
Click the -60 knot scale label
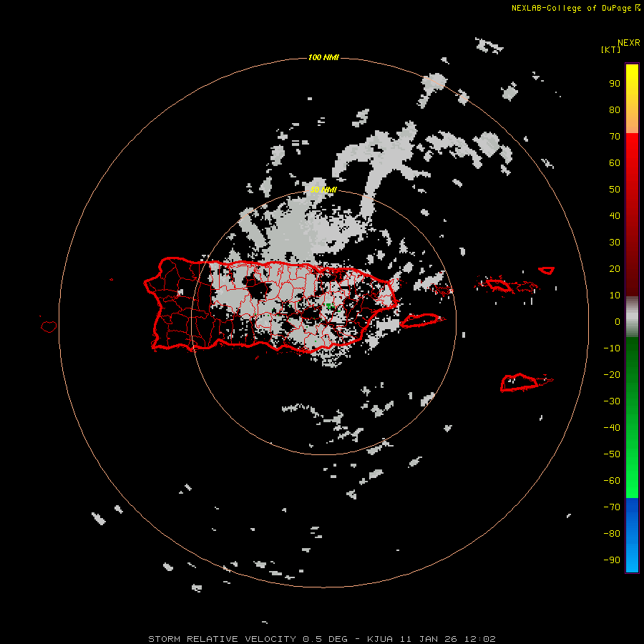pyautogui.click(x=612, y=481)
